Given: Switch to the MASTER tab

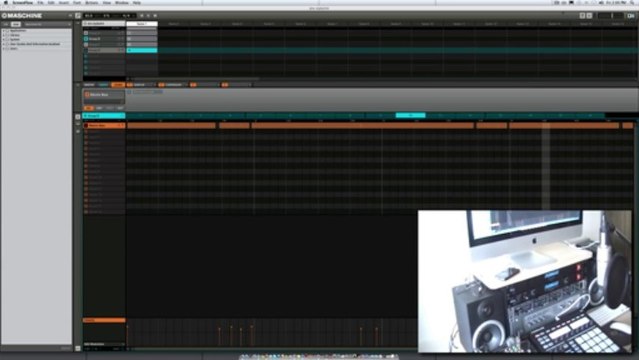Looking at the screenshot, I should pos(89,85).
